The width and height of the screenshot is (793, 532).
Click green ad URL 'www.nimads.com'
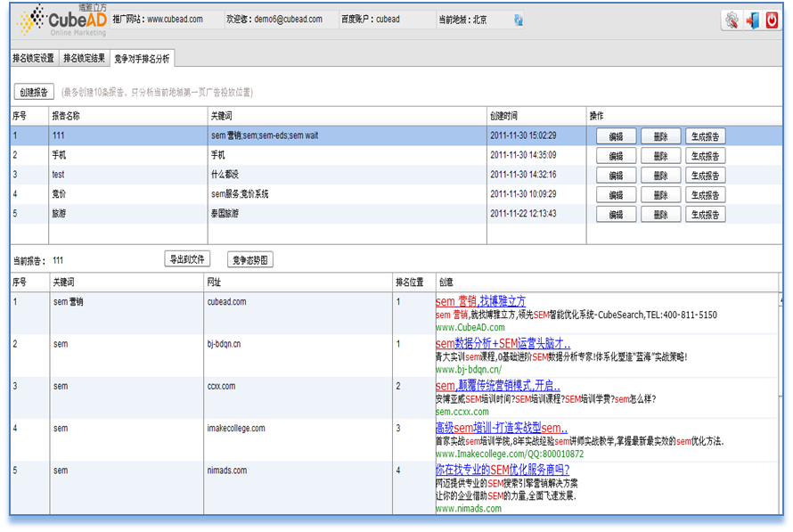469,508
